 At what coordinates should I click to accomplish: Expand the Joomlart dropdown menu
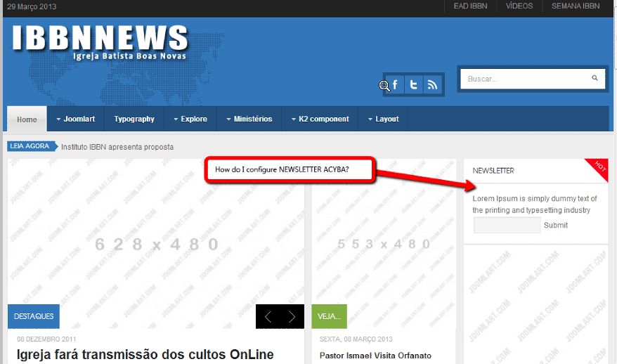(x=76, y=119)
